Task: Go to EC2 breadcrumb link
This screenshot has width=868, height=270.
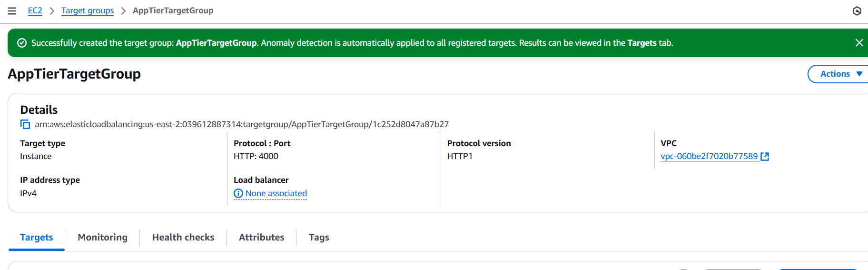Action: [35, 10]
